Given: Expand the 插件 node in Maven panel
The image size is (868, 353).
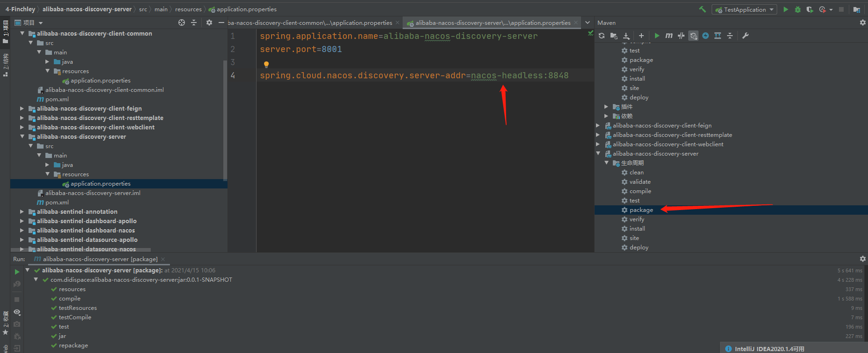Looking at the screenshot, I should (x=607, y=106).
